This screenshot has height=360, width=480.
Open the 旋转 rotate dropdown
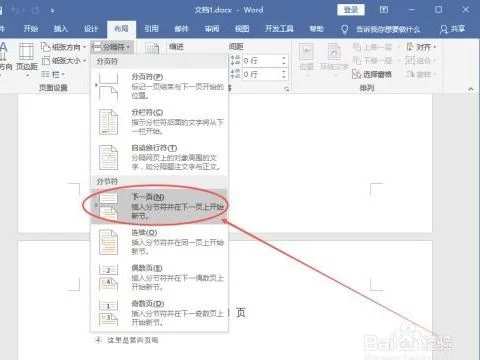click(x=421, y=74)
